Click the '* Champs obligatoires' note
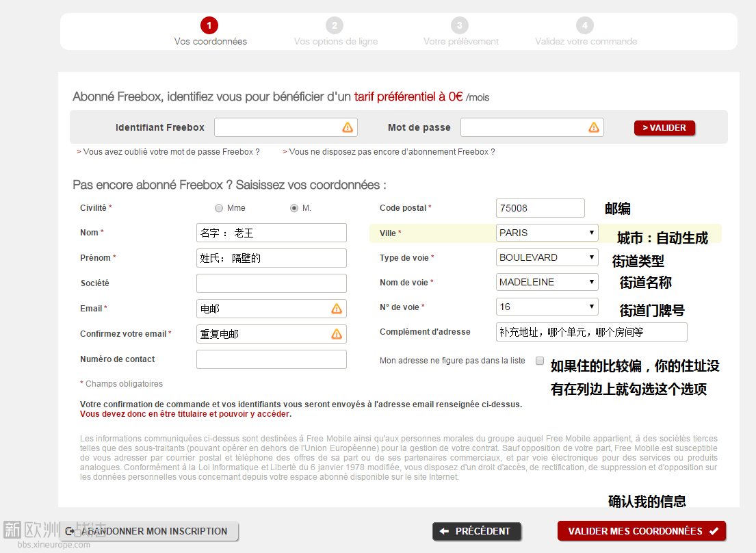The height and width of the screenshot is (553, 756). tap(122, 384)
